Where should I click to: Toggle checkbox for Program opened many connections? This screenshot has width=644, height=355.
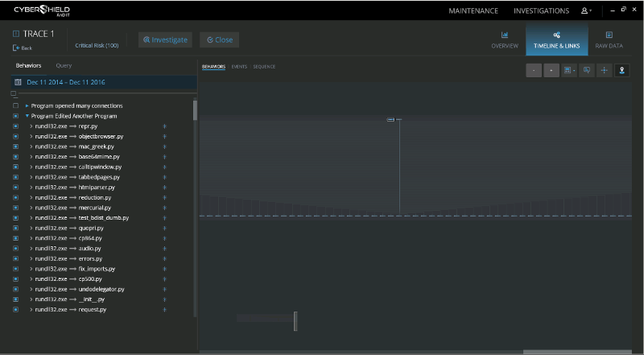pos(15,105)
